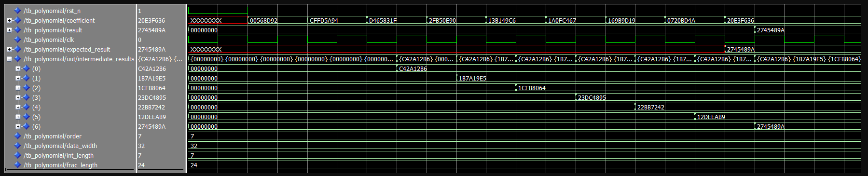Expand the result signal bus
This screenshot has height=176, width=868.
tap(9, 30)
